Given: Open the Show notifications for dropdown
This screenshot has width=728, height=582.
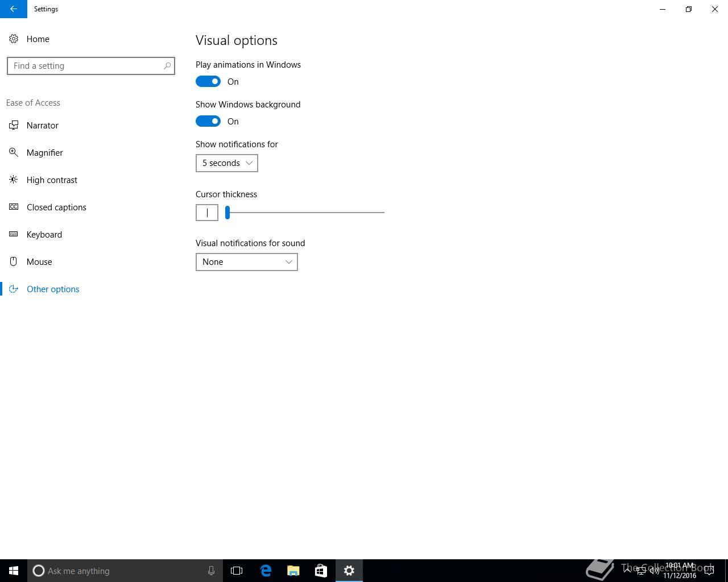Looking at the screenshot, I should click(x=227, y=163).
